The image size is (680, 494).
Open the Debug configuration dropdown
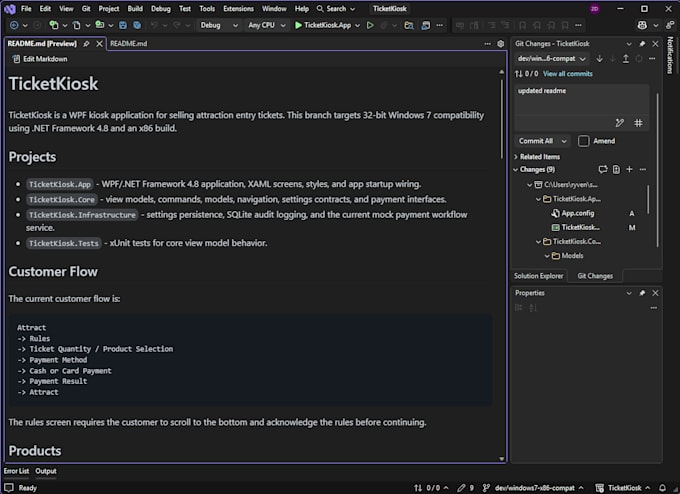[x=219, y=25]
